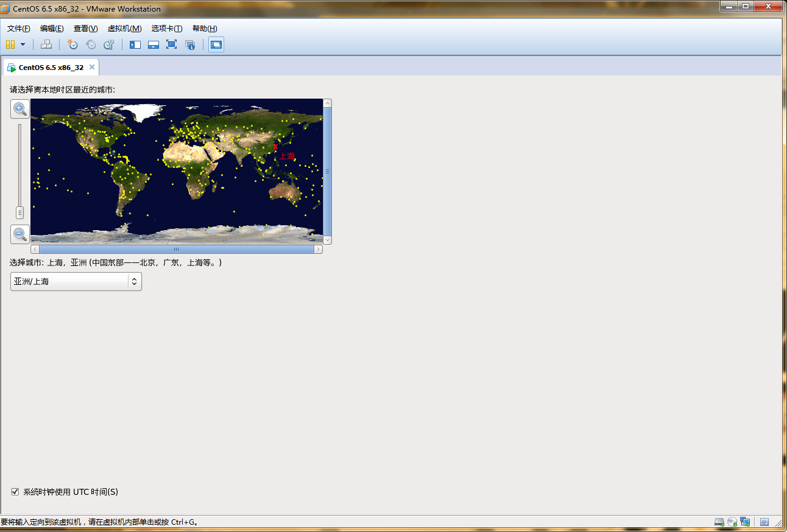Click the map's horizontal scrollbar
The image size is (787, 532).
(176, 250)
